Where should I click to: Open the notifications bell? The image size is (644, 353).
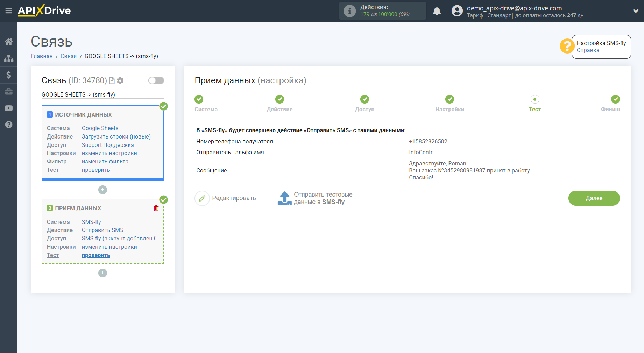click(437, 11)
